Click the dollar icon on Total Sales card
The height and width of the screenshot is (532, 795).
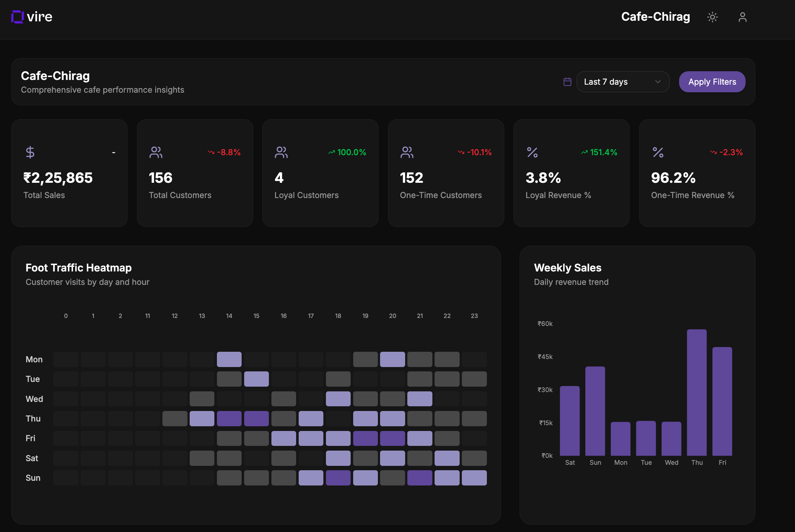(x=30, y=152)
